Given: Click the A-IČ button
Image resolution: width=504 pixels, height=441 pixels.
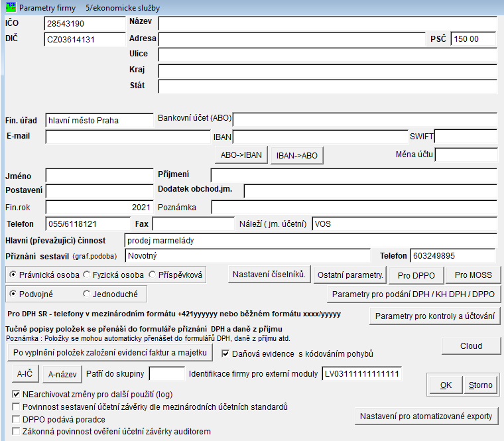Looking at the screenshot, I should [x=25, y=374].
